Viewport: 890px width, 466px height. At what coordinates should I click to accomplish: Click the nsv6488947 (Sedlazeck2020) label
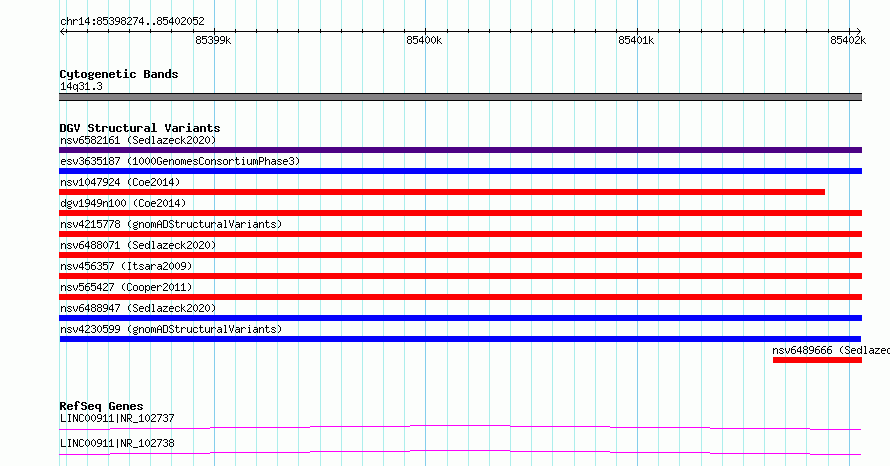point(138,308)
